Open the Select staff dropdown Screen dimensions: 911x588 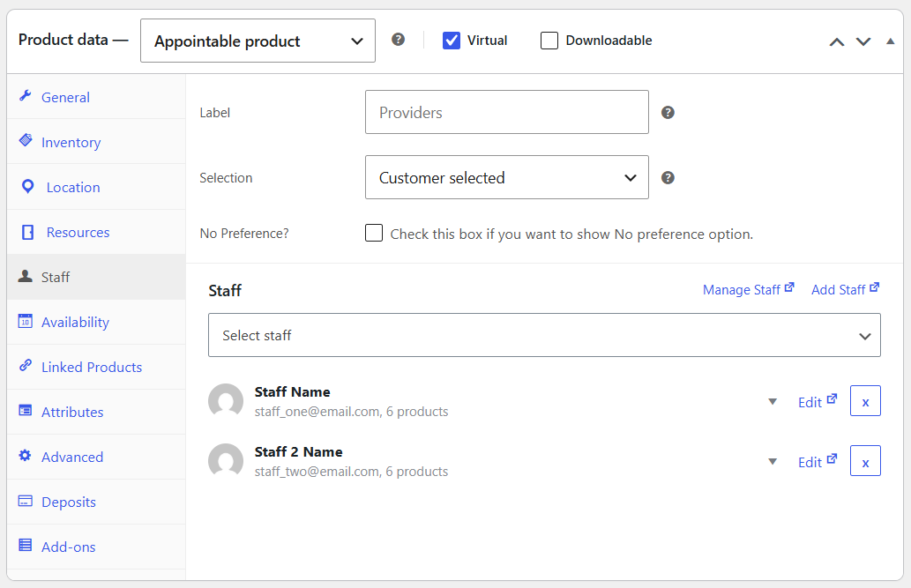(544, 335)
